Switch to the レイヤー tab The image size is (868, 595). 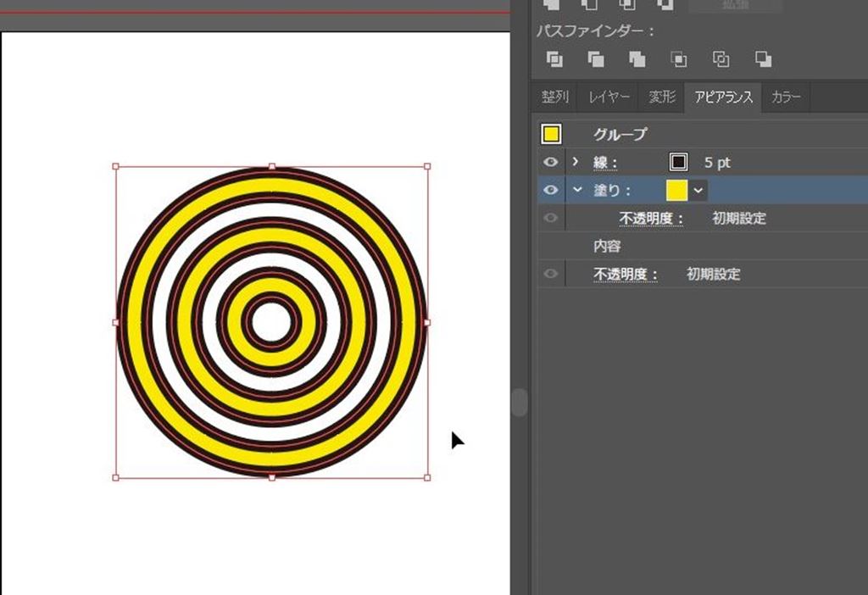tap(609, 97)
